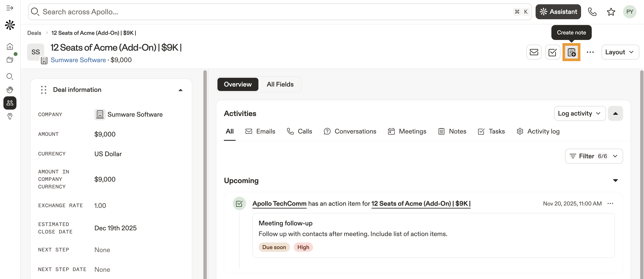Viewport: 644px width, 279px height.
Task: Open the Home sidebar icon
Action: click(10, 46)
